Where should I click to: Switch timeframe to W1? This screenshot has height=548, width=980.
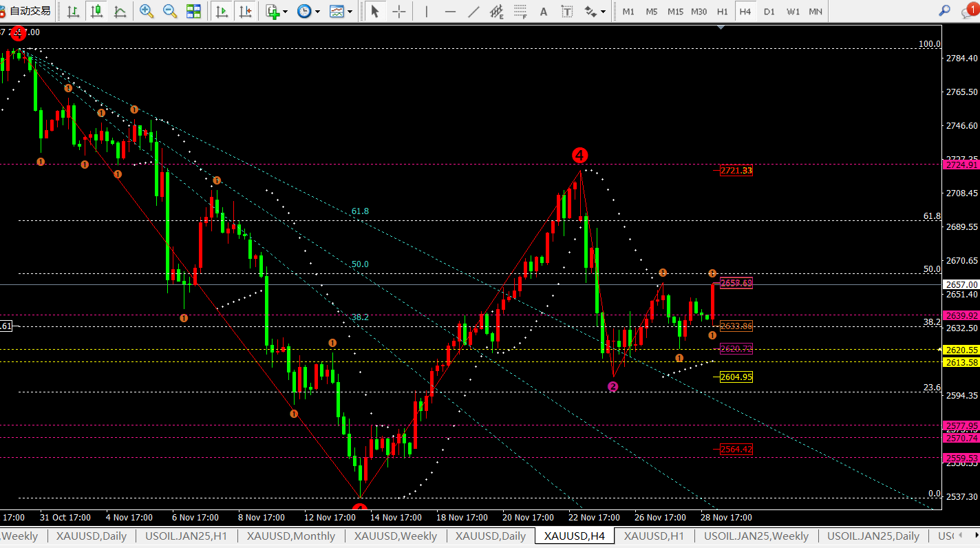(793, 11)
